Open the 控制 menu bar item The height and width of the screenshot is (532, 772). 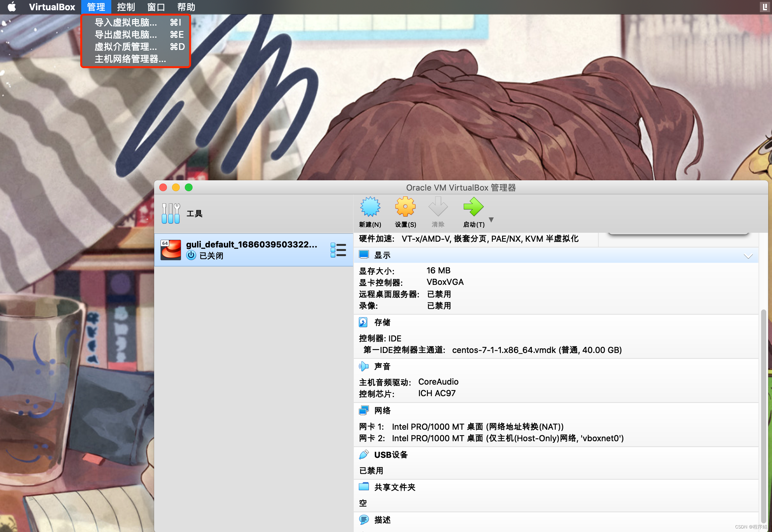coord(126,7)
